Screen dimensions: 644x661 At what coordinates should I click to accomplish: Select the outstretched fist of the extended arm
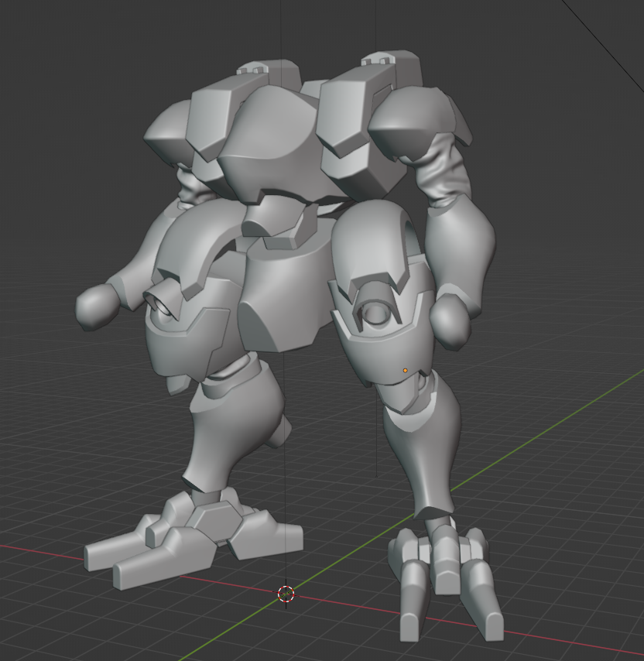point(98,306)
